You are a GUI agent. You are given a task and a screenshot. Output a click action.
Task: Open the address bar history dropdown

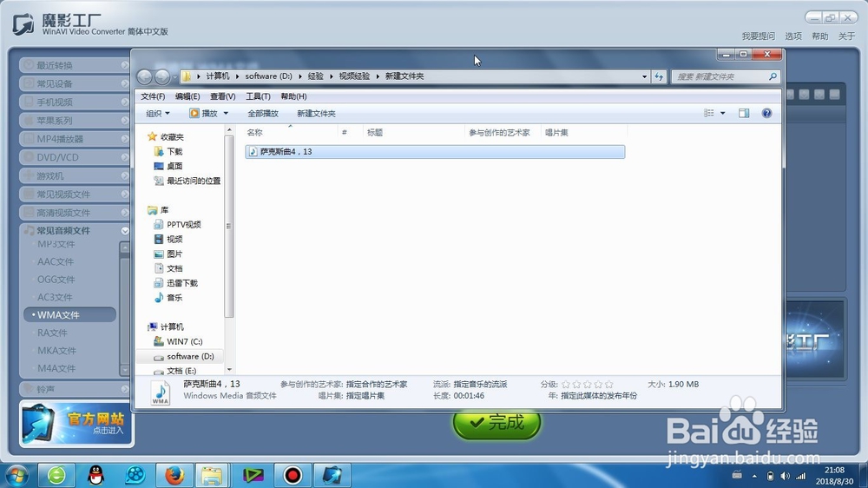[644, 76]
